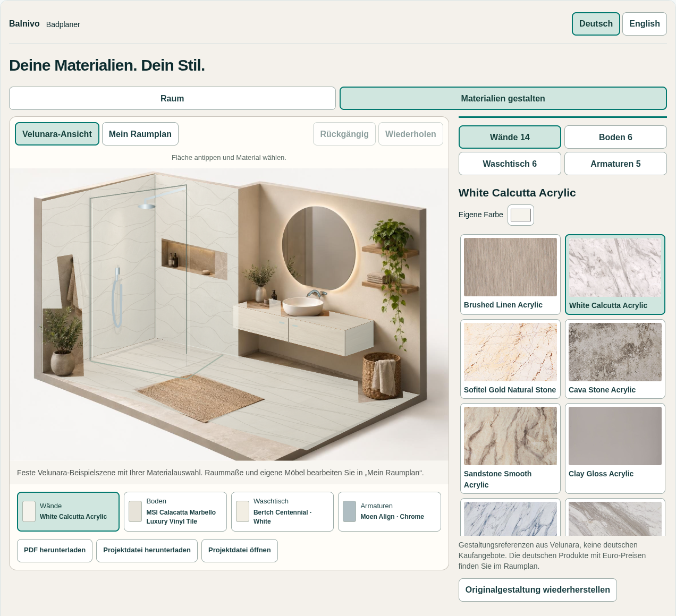This screenshot has height=616, width=676.
Task: Tap the rain shower head in the scene
Action: point(147,206)
